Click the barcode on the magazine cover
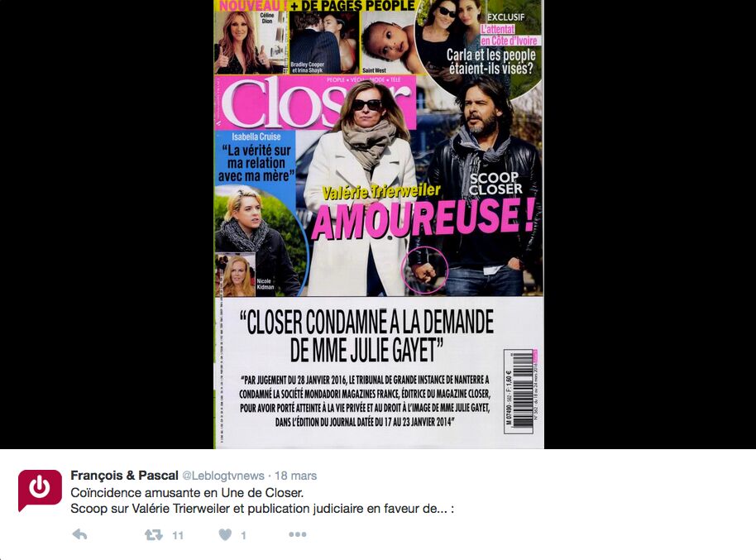Viewport: 756px width, 560px height. click(x=522, y=390)
